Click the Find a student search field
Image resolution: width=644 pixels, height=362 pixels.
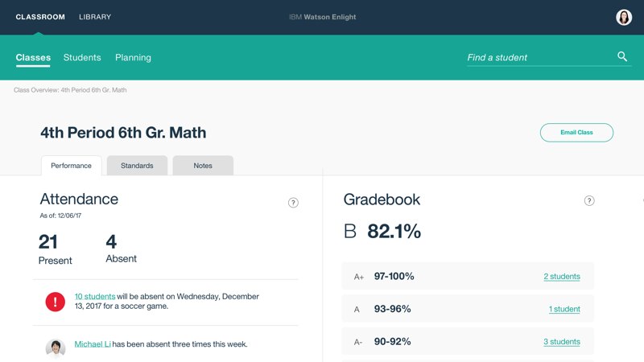pyautogui.click(x=535, y=57)
